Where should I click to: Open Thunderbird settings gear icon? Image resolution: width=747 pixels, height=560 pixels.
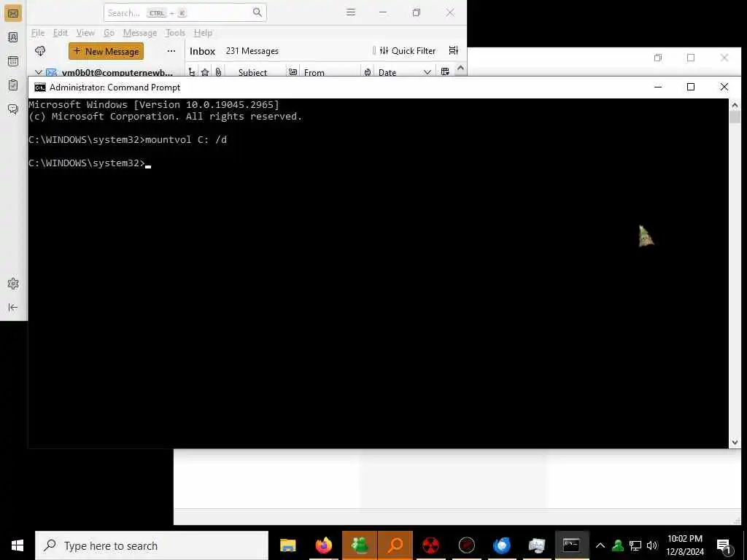pos(13,284)
